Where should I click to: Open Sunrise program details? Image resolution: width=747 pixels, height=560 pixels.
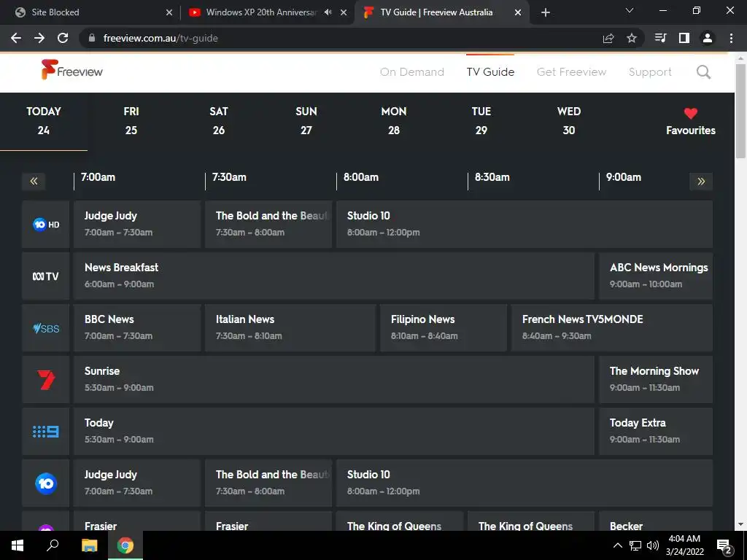[x=334, y=379]
